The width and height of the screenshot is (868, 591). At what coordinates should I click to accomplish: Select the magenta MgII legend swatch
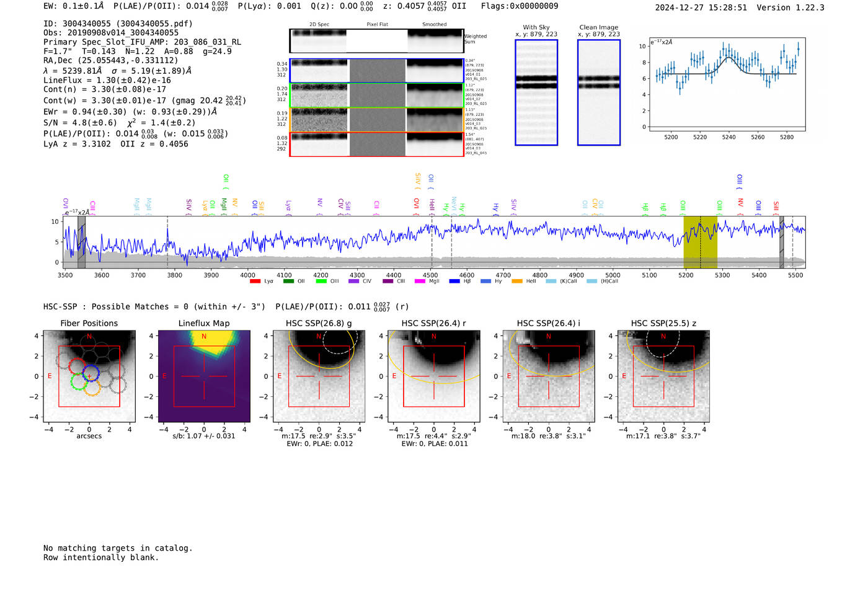click(x=420, y=282)
